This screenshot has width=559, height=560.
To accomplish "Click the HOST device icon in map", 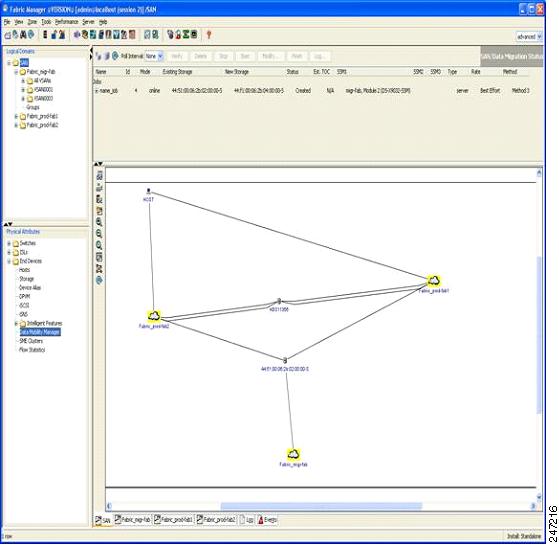I will (149, 191).
